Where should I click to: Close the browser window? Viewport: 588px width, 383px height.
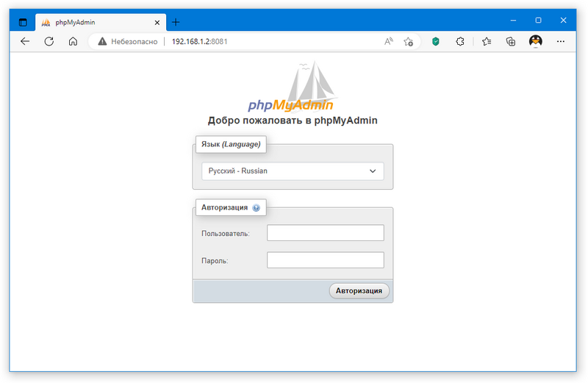pos(563,21)
